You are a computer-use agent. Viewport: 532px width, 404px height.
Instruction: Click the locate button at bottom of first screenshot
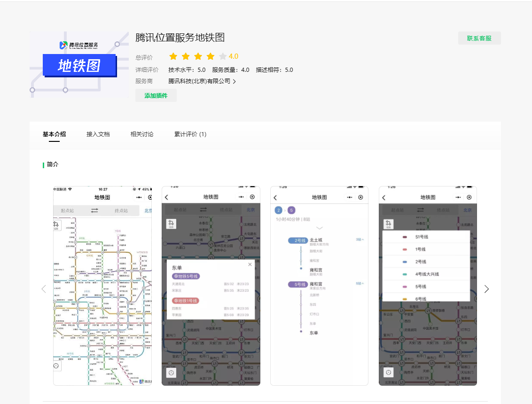(56, 365)
